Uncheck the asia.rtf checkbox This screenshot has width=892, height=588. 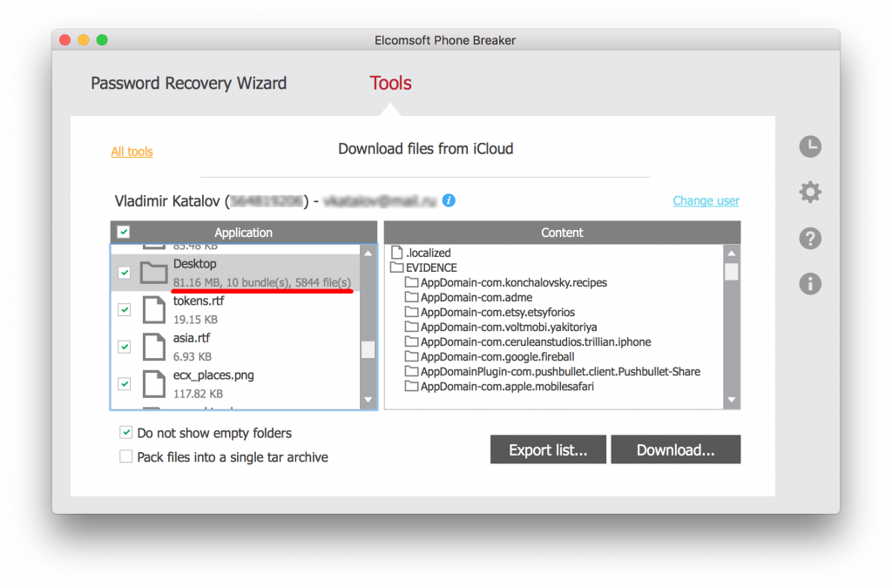click(x=124, y=347)
